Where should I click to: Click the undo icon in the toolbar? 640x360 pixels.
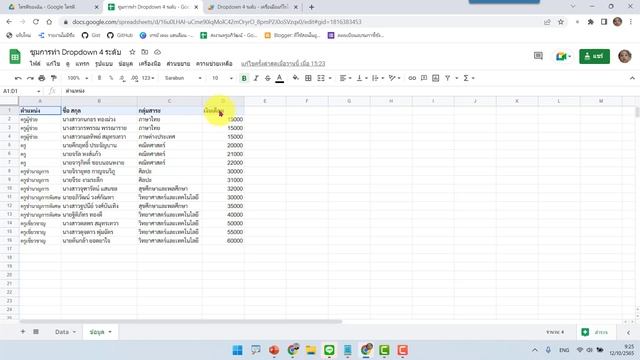coord(18,78)
